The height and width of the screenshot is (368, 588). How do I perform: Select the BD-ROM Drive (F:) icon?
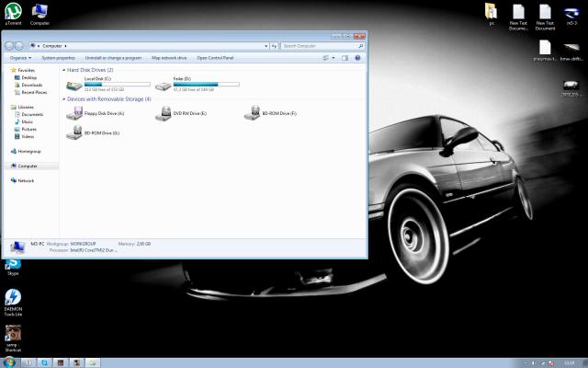252,112
